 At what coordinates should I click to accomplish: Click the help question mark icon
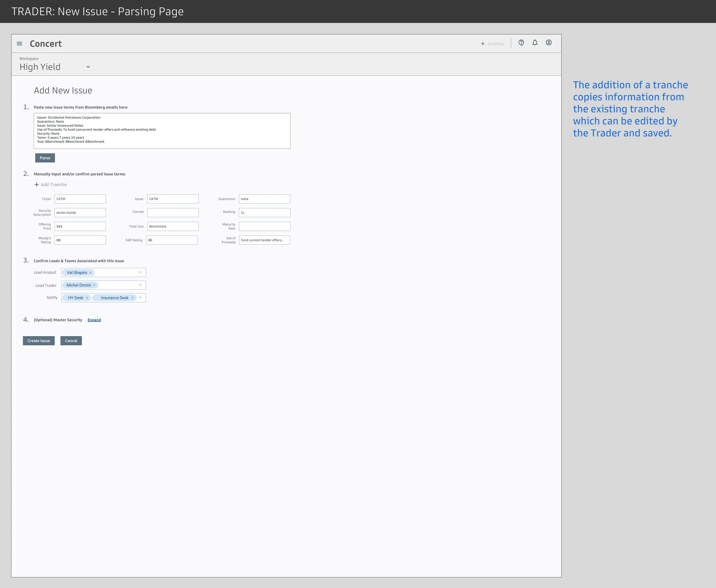pyautogui.click(x=521, y=43)
